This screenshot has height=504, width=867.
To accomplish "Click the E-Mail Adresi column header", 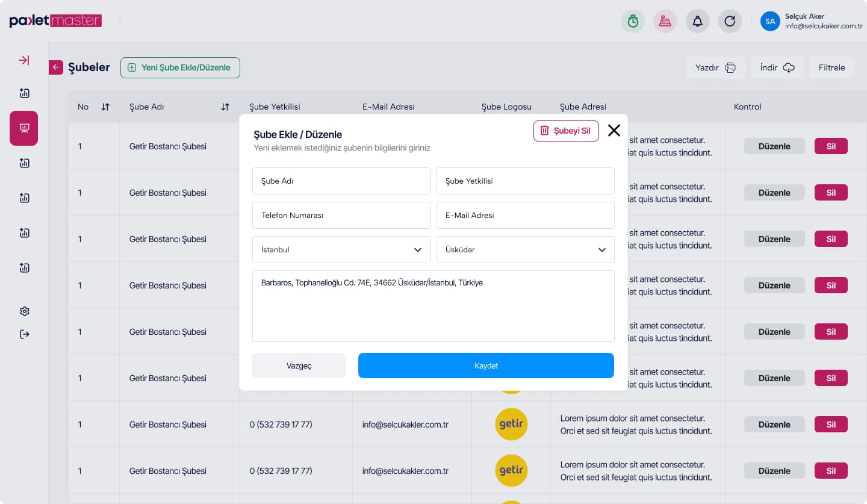I will (x=388, y=107).
